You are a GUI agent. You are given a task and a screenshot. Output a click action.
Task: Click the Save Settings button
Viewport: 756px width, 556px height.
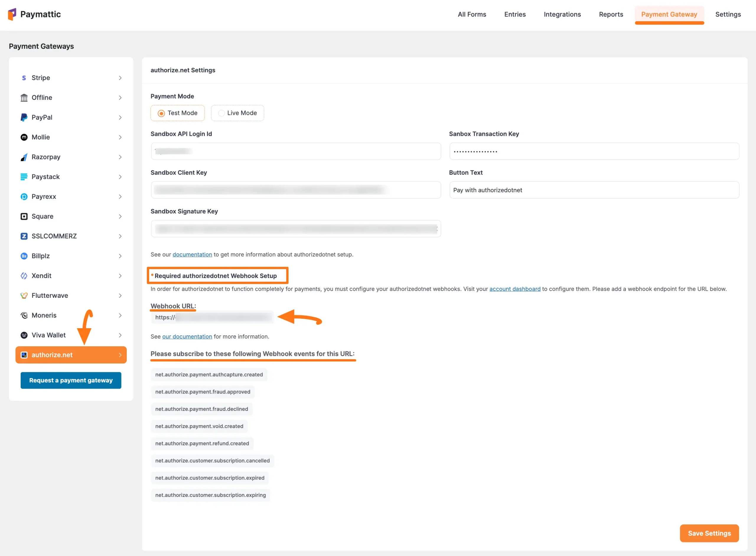tap(709, 533)
